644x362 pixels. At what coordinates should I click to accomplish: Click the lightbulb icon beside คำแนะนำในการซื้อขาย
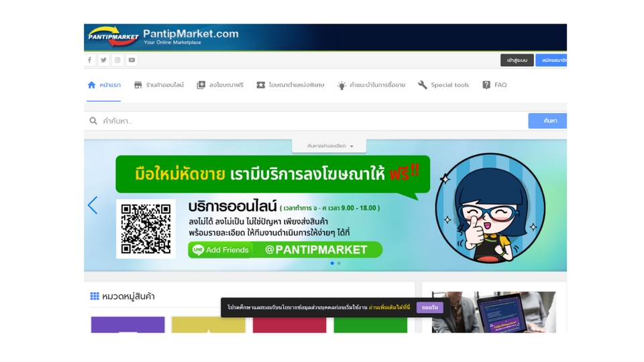coord(341,85)
